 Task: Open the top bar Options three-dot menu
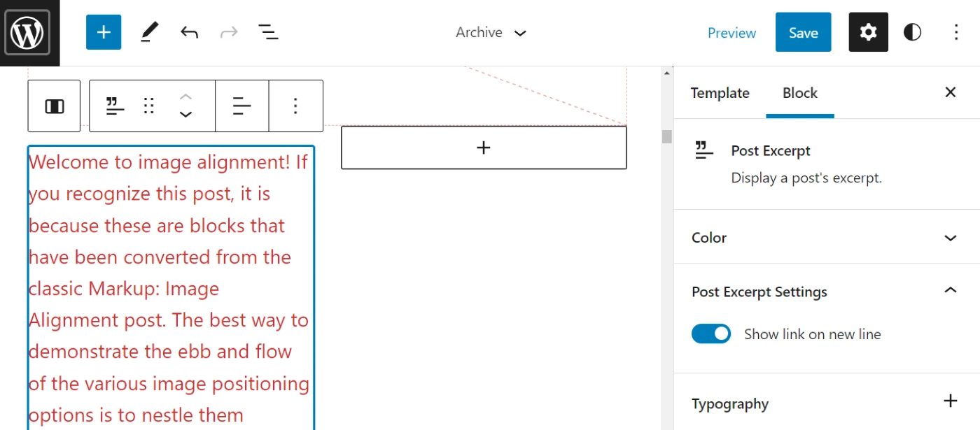(x=956, y=32)
